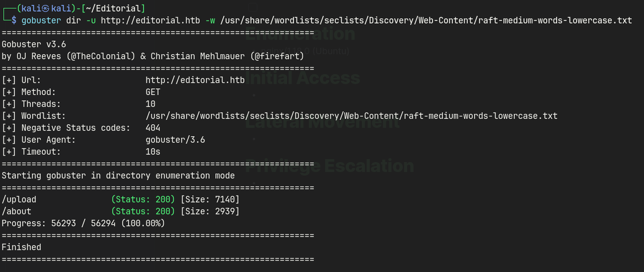Screen dimensions: 644x272
Task: Click the gobuster command name in the prompt
Action: (x=41, y=20)
